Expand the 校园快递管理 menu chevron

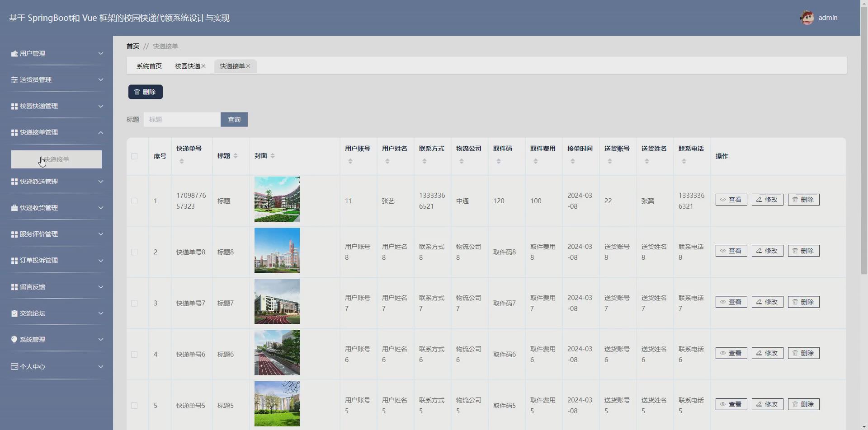click(101, 106)
